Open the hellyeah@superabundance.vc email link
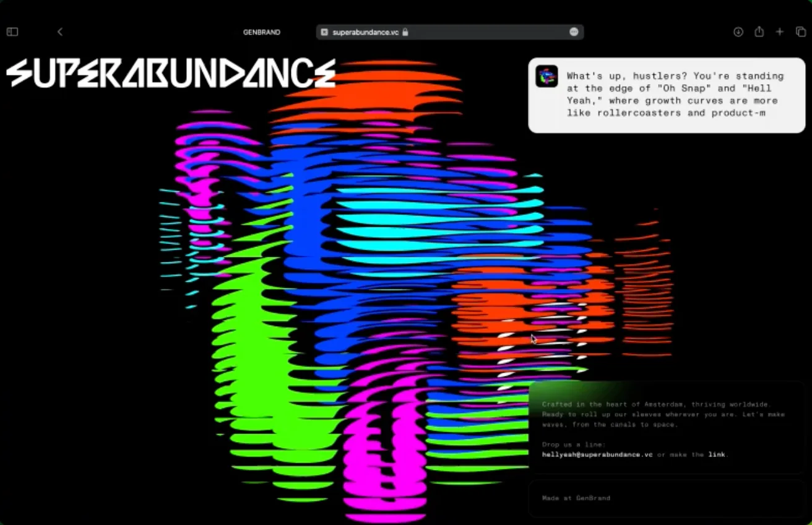Viewport: 812px width, 525px height. 597,454
